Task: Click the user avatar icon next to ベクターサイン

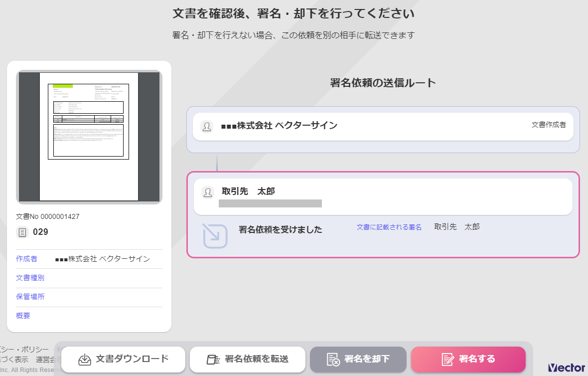Action: [207, 127]
